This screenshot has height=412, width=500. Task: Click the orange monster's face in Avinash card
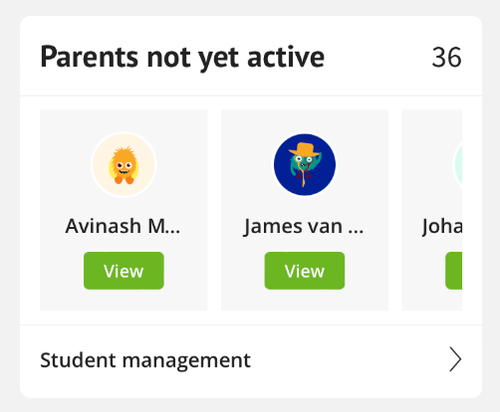(x=124, y=166)
